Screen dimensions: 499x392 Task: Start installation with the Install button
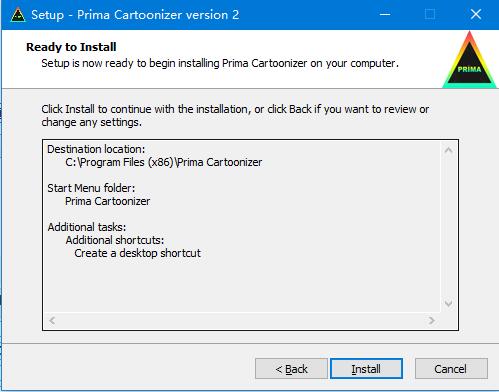(366, 369)
